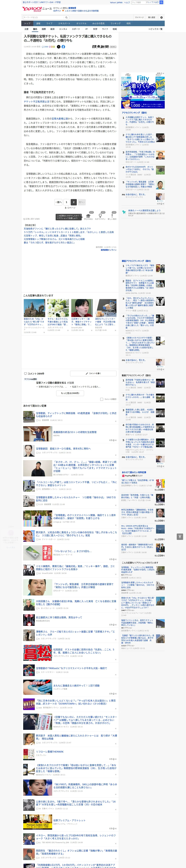186x868 pixels.
Task: Open the ランキング tab
Action: point(115,24)
